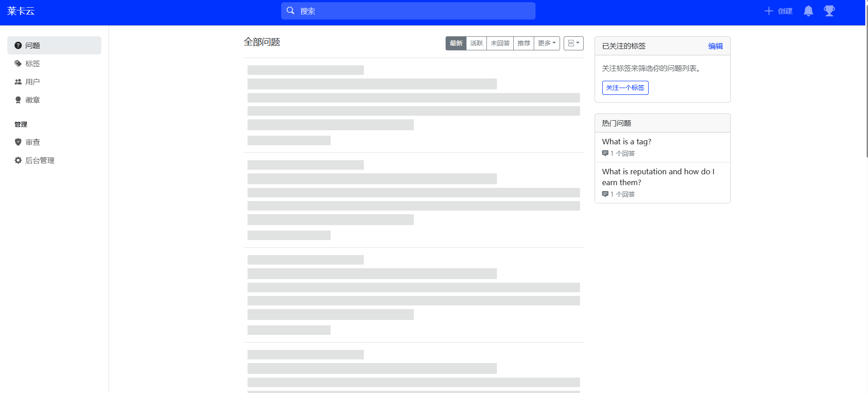The image size is (868, 393).
Task: Open the 创建 create menu
Action: click(779, 11)
